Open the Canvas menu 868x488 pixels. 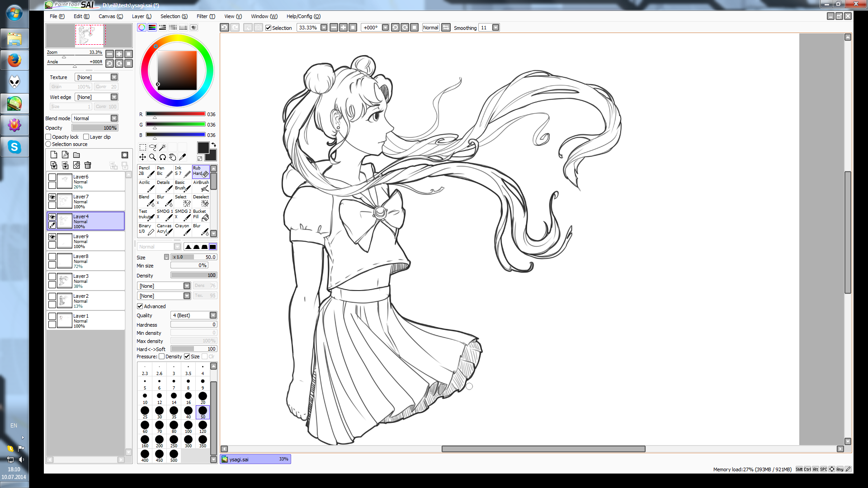click(x=111, y=16)
